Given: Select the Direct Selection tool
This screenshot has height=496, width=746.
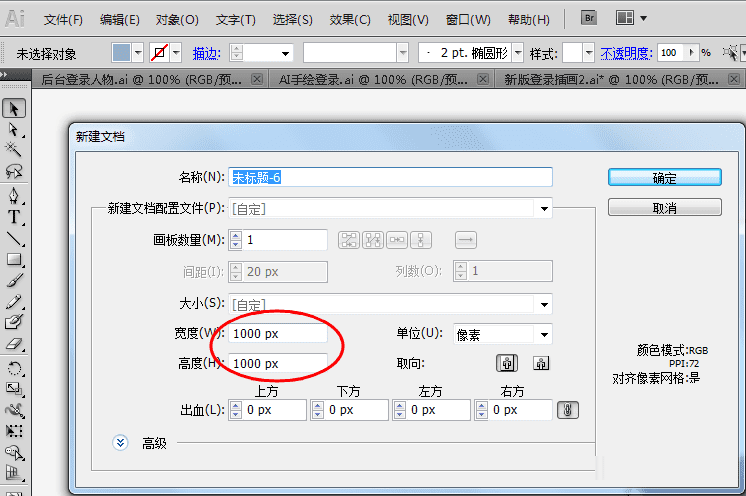Looking at the screenshot, I should [x=14, y=129].
